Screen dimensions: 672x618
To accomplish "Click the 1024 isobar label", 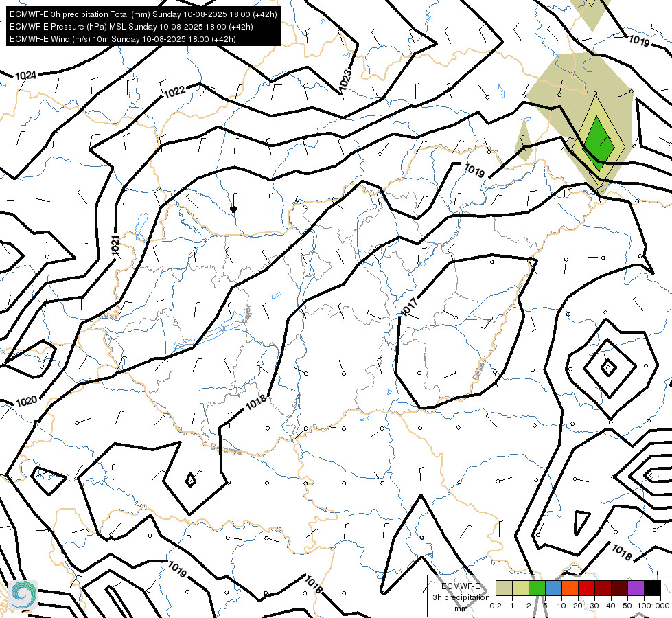I will point(25,76).
